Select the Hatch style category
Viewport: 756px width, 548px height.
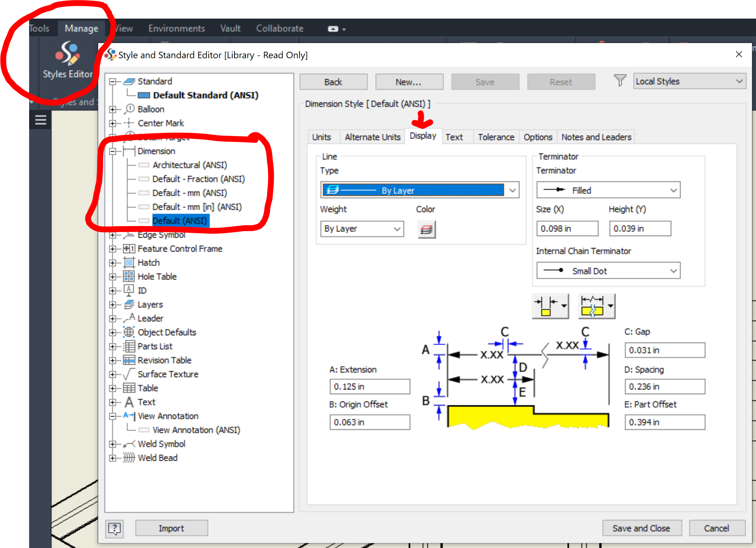tap(149, 263)
